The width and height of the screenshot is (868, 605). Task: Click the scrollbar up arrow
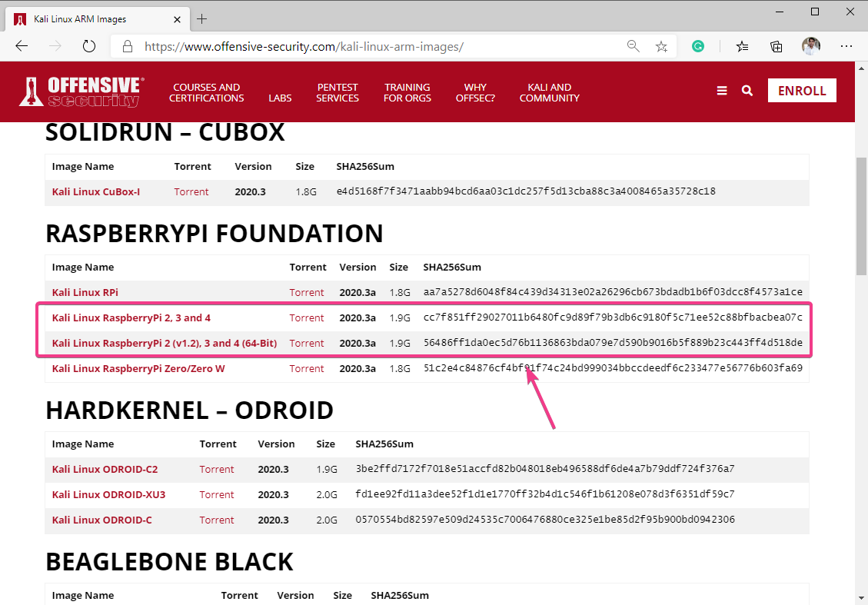point(861,68)
